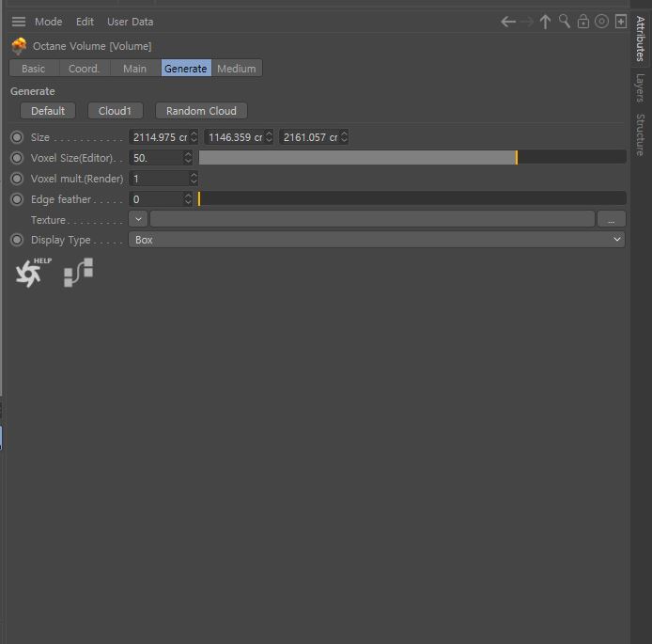Viewport: 652px width, 644px height.
Task: Click the up arrow navigation icon
Action: 545,22
